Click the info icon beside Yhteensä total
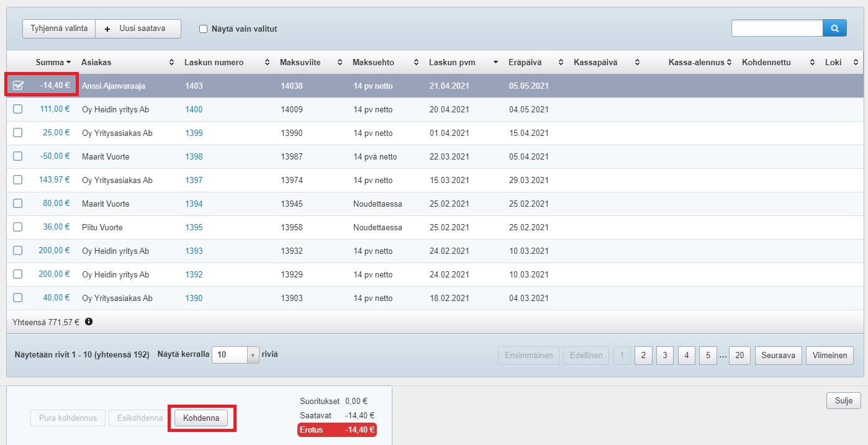Image resolution: width=868 pixels, height=445 pixels. tap(89, 321)
